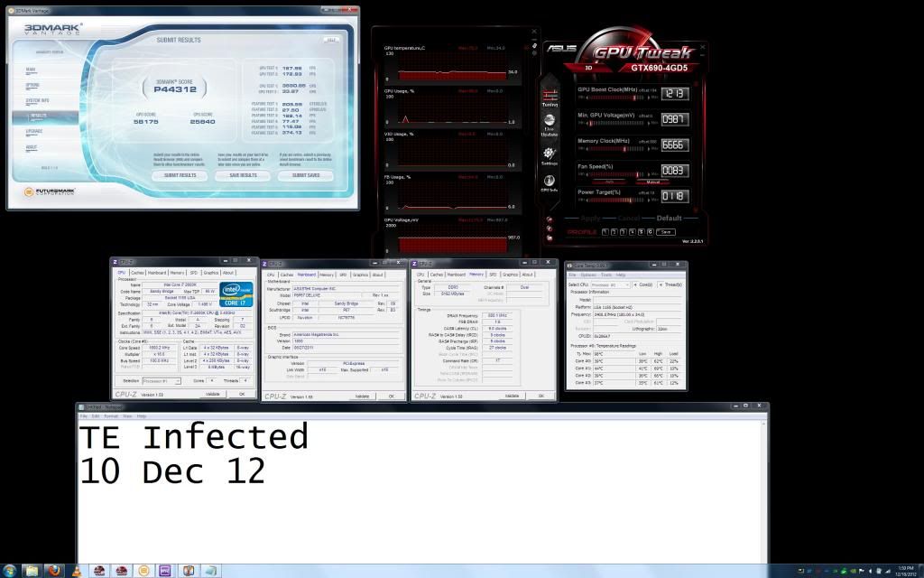Click the Submit Results button in 3DMark
The width and height of the screenshot is (924, 578).
pyautogui.click(x=180, y=175)
